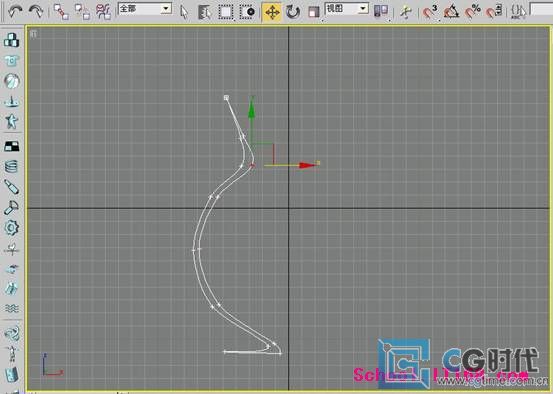
Task: Activate the Select and Link tool
Action: (61, 12)
